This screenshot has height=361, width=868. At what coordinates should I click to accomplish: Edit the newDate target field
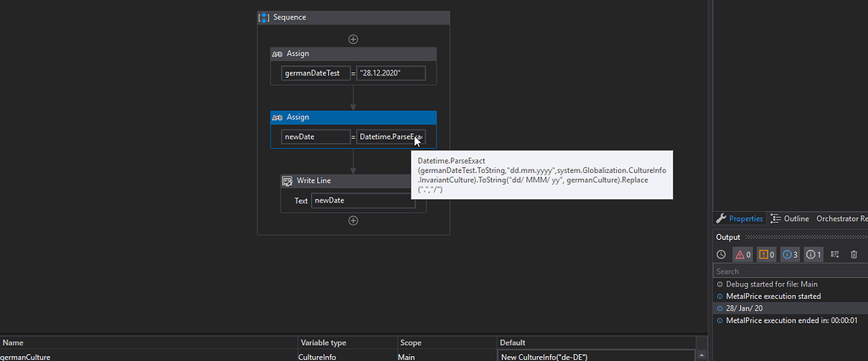(315, 136)
